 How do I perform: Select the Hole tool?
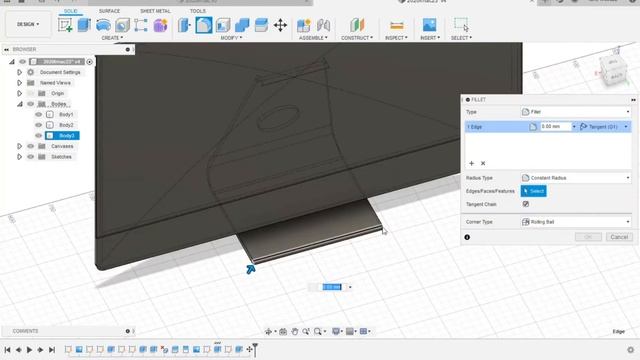(122, 25)
